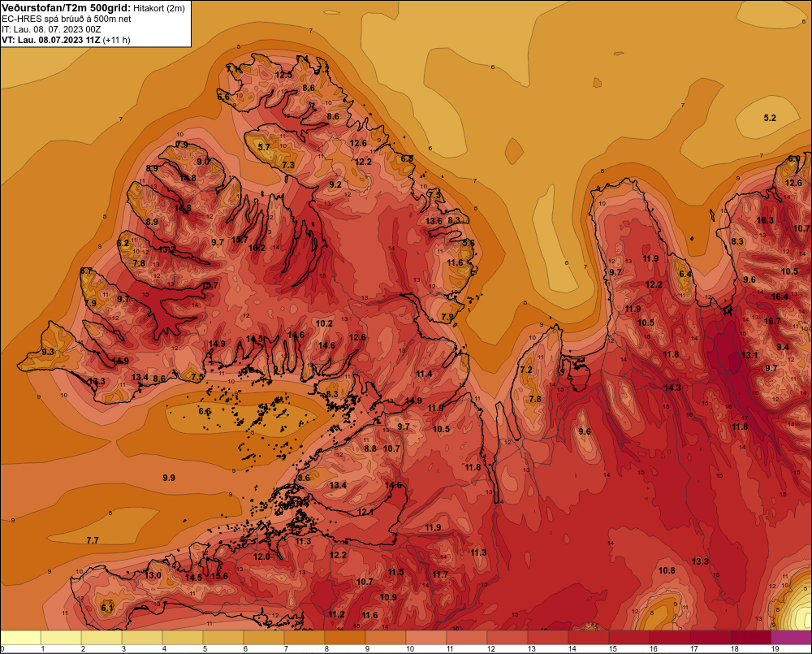812x654 pixels.
Task: Click the 13.2 temperature label
Action: (x=166, y=249)
